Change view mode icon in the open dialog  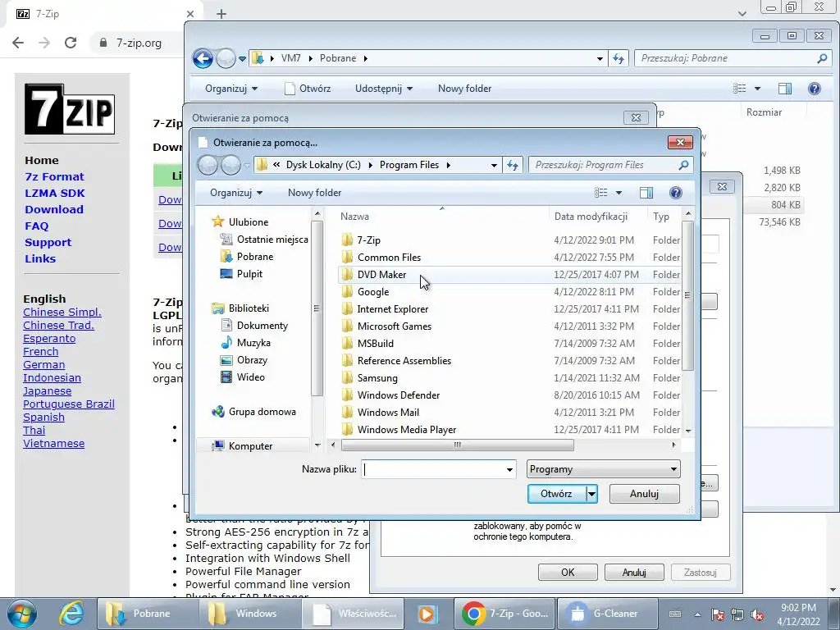coord(601,192)
